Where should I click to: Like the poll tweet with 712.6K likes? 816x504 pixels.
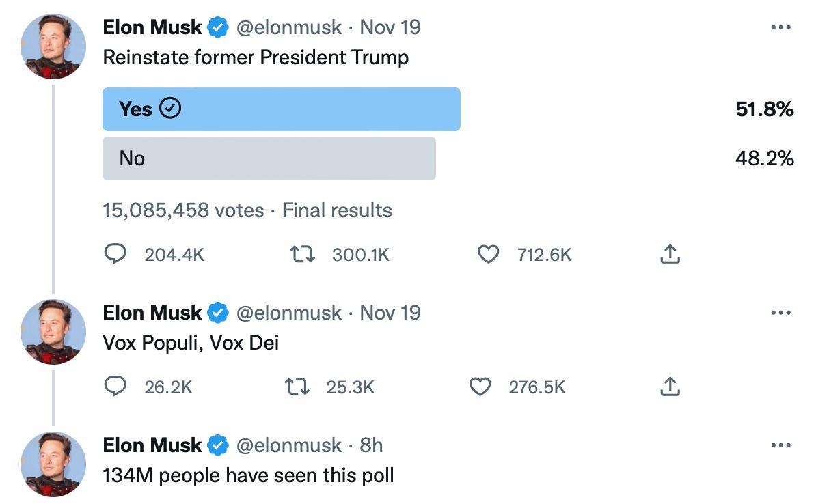pos(487,255)
